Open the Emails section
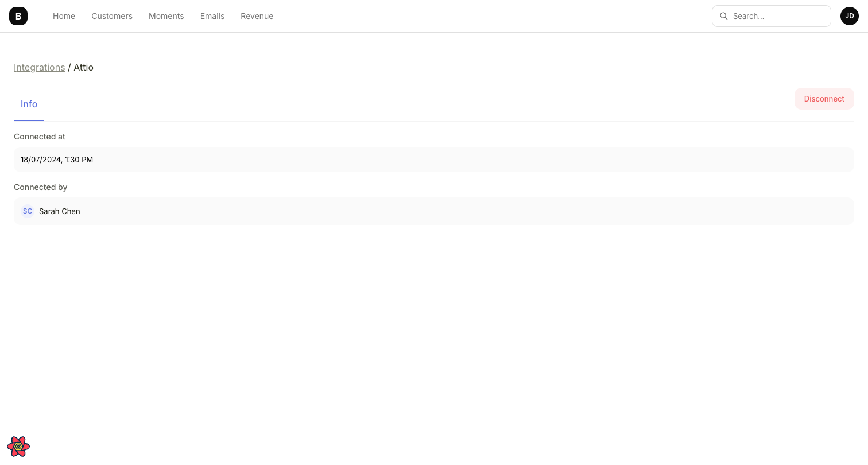 point(212,16)
